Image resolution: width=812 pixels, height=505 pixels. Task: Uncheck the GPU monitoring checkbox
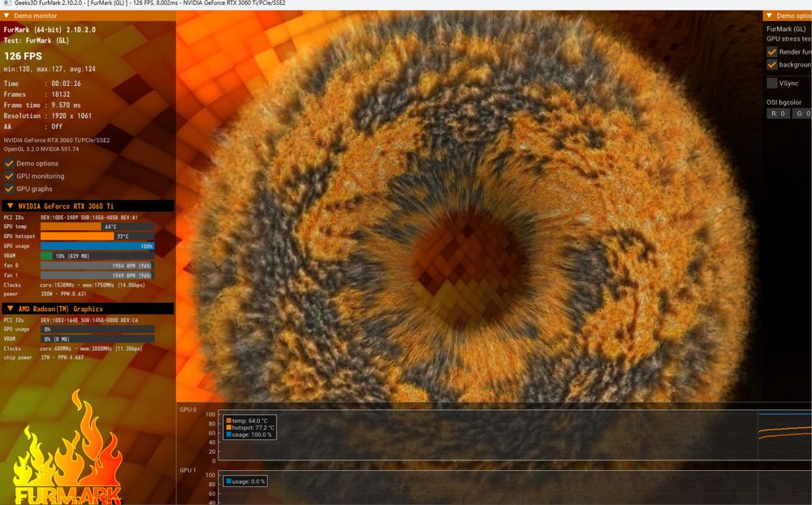9,176
